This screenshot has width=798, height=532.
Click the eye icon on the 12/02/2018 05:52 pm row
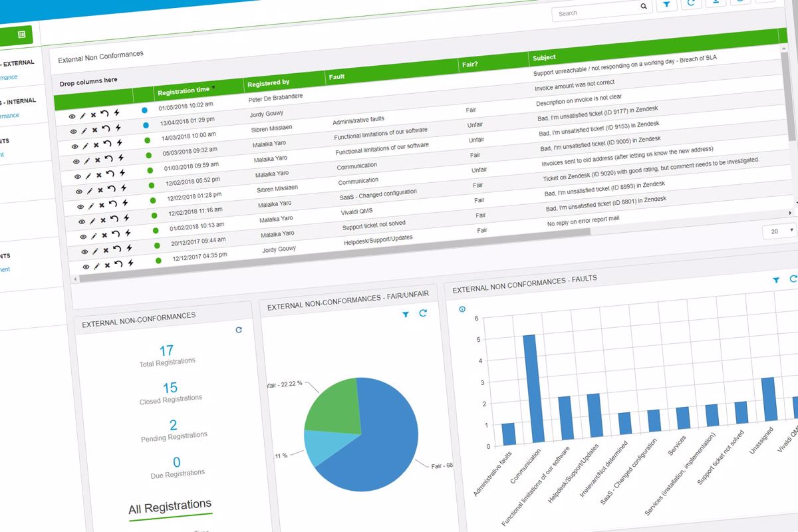point(78,192)
